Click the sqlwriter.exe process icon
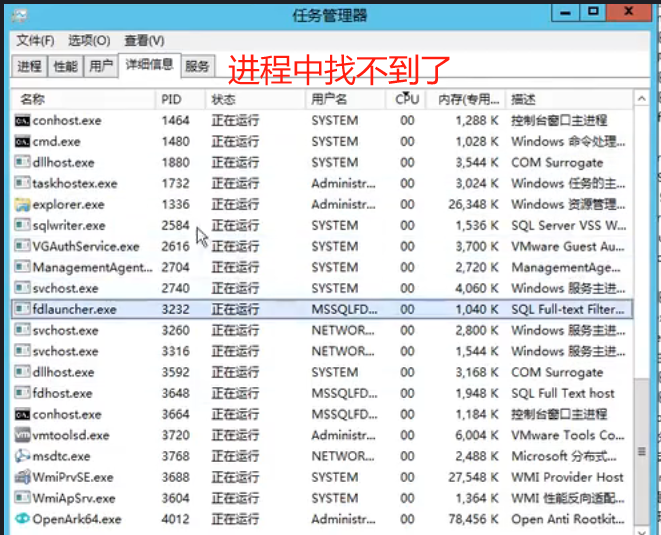661x535 pixels. click(22, 225)
